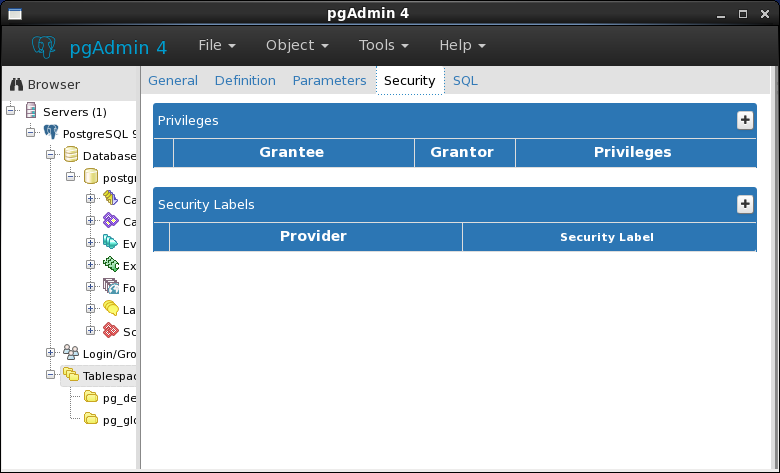Screen dimensions: 780x473
Task: Click the Browser binoculars icon
Action: 16,85
